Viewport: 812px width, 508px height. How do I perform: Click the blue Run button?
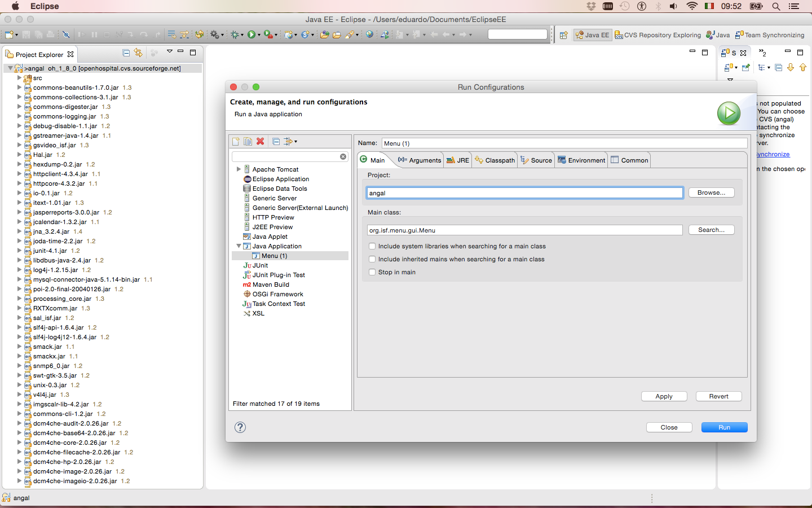[x=724, y=427]
